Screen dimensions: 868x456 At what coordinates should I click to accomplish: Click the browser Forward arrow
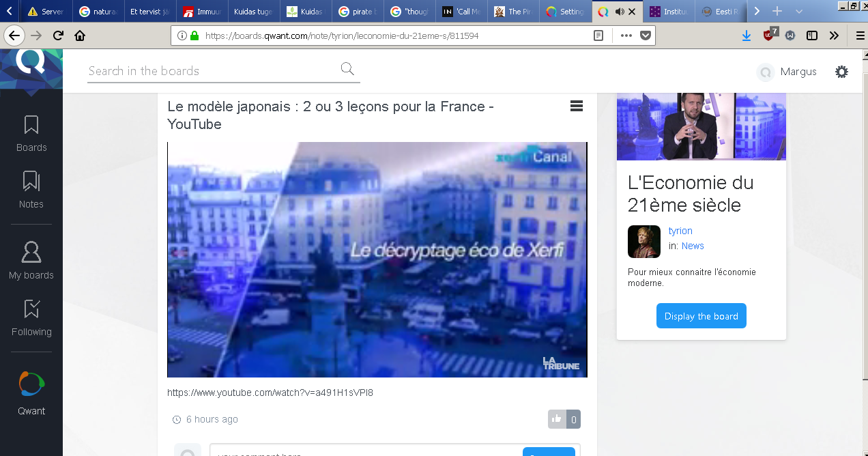[36, 35]
